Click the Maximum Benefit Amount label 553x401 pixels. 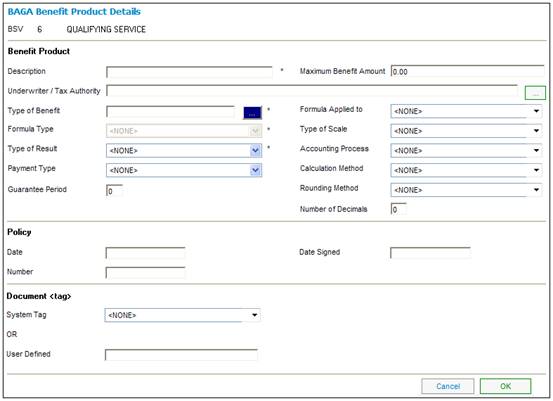pos(342,71)
